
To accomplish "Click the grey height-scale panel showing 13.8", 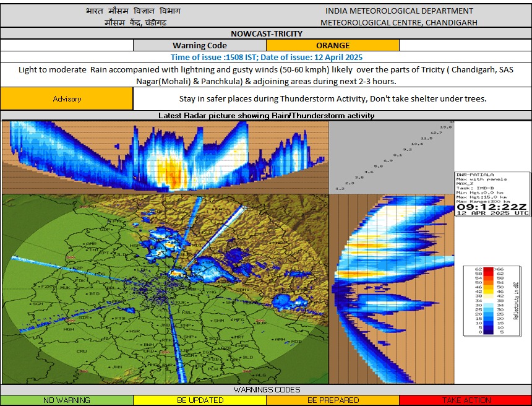I will click(392, 157).
